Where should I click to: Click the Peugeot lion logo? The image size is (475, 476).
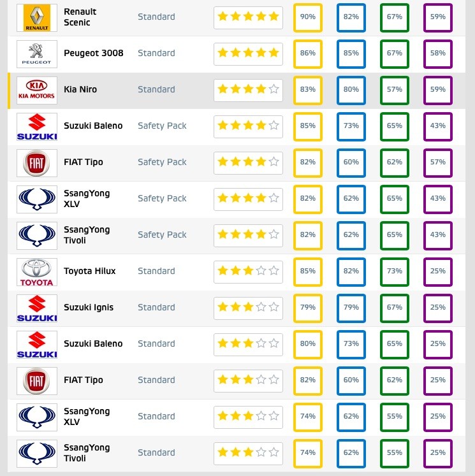(x=37, y=54)
